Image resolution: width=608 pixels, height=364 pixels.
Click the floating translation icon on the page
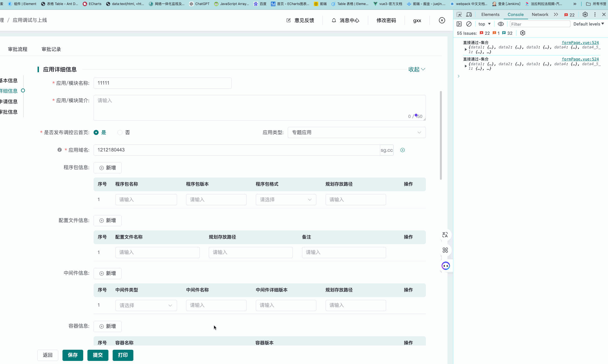point(445,235)
